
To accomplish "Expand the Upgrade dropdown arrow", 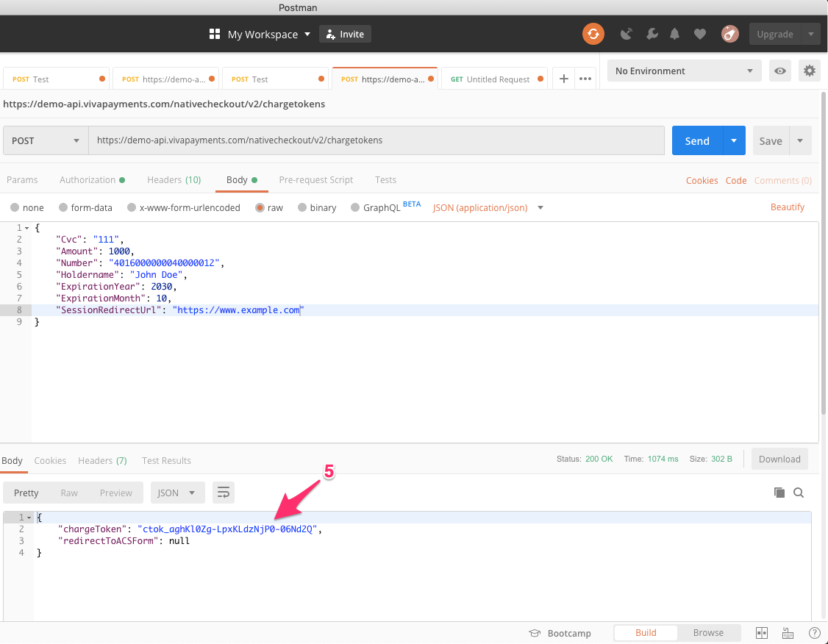I will pos(810,35).
